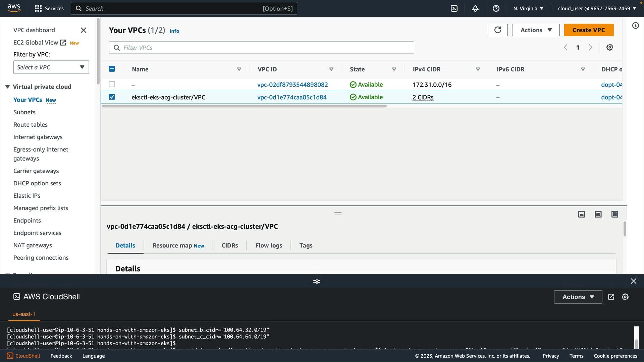
Task: Open CloudShell settings gear
Action: pyautogui.click(x=625, y=297)
